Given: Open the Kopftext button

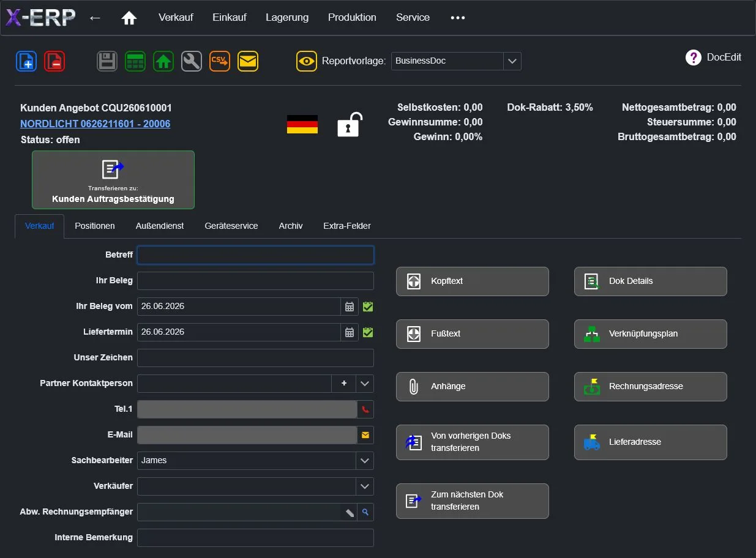Looking at the screenshot, I should click(473, 281).
